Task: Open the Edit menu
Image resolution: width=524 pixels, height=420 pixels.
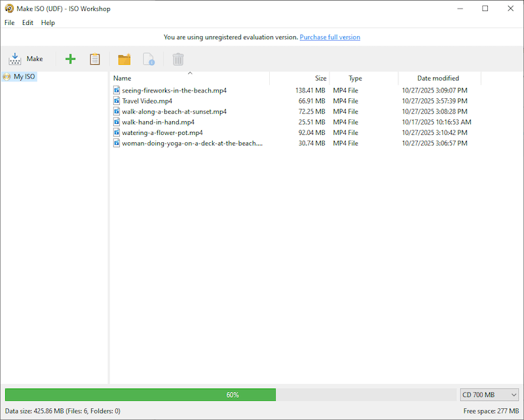Action: coord(28,23)
